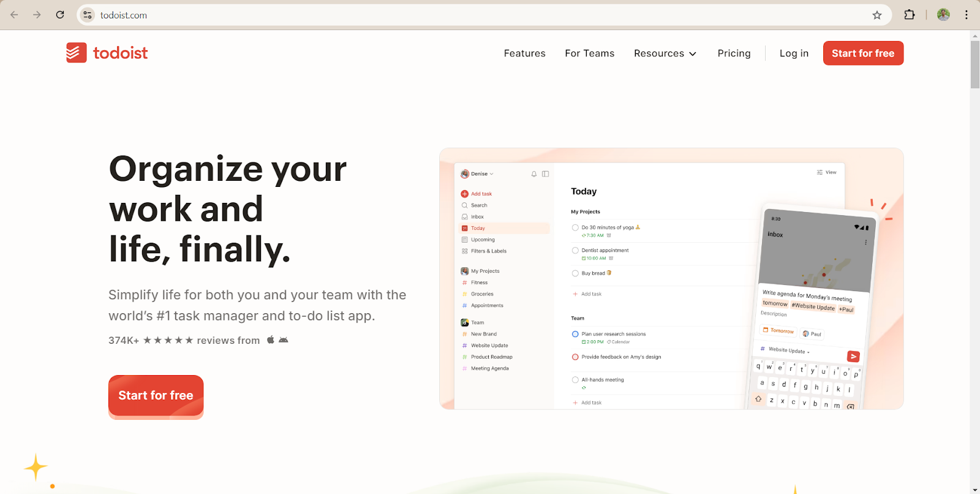Viewport: 980px width, 494px height.
Task: Toggle the sidebar panel icon in app preview
Action: coord(545,174)
